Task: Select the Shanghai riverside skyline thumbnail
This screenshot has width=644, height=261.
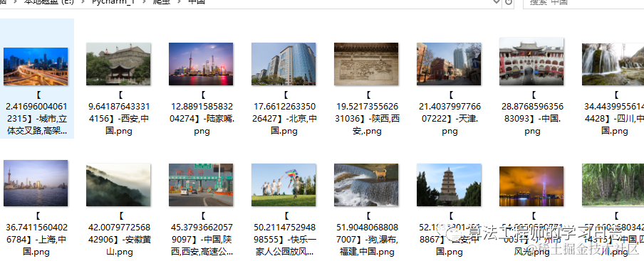Action: (x=36, y=183)
